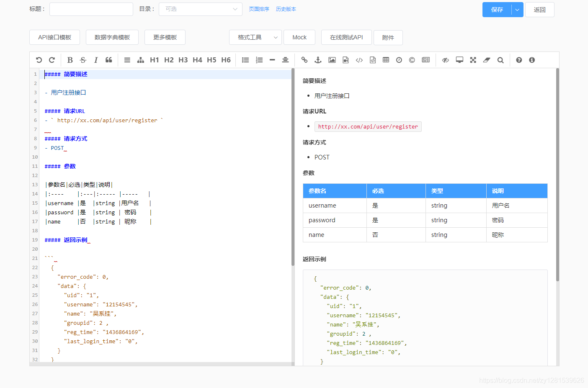Open the editor info about dialog

click(532, 60)
